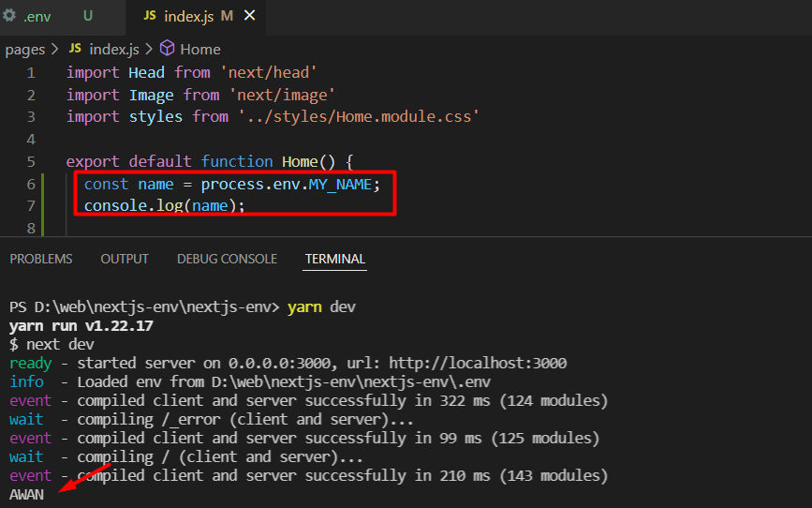Click the index.js breadcrumb segment

click(114, 50)
